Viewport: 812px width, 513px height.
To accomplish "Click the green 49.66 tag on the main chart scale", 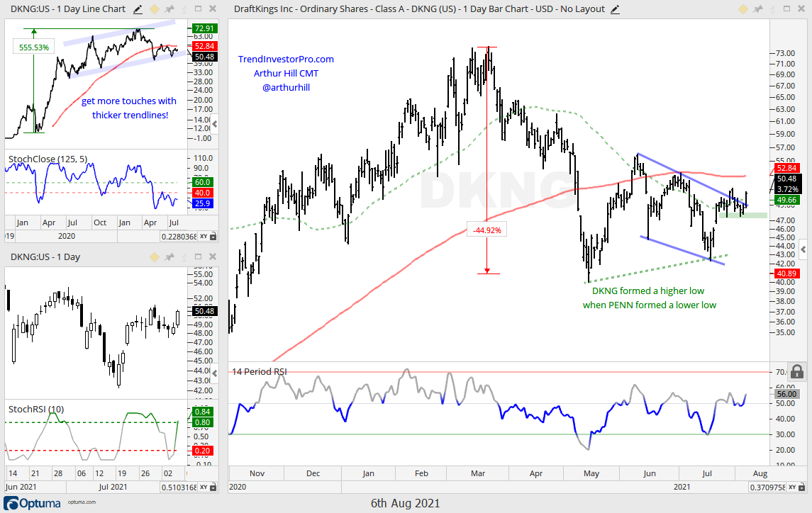I will tap(787, 200).
